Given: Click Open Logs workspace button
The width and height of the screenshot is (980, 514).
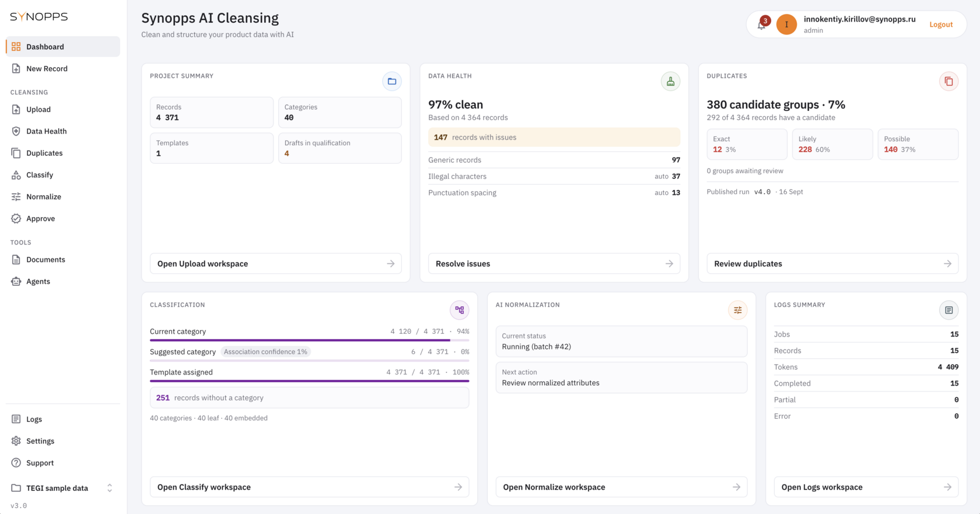Looking at the screenshot, I should point(866,487).
